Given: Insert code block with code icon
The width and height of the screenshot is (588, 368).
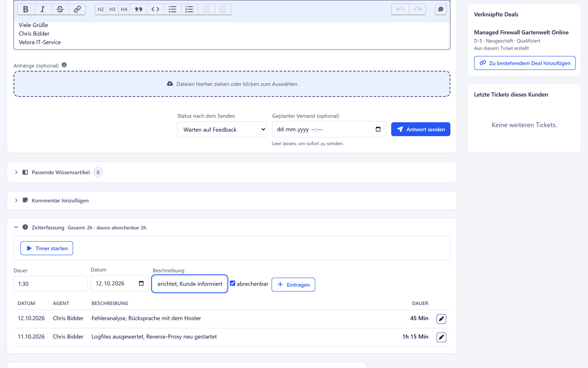Looking at the screenshot, I should [155, 9].
